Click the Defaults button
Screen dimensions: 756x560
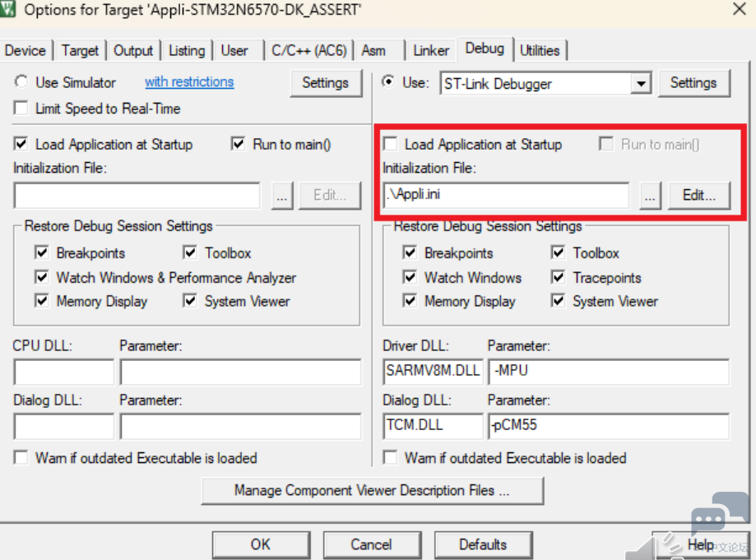[x=483, y=544]
